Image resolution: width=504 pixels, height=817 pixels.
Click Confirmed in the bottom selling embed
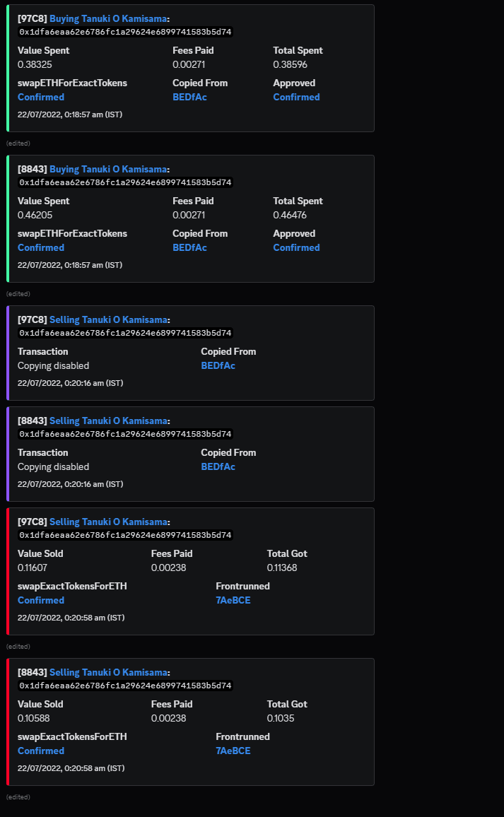tap(40, 751)
